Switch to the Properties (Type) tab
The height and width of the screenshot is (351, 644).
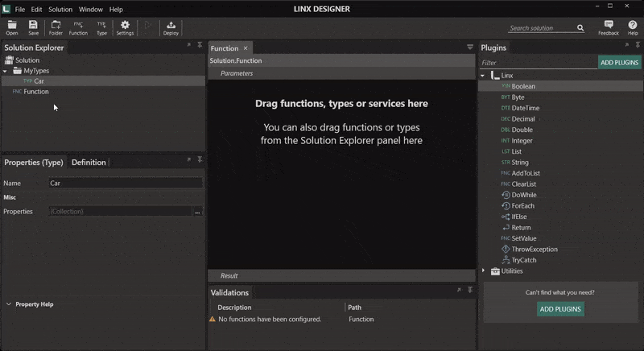click(x=34, y=162)
